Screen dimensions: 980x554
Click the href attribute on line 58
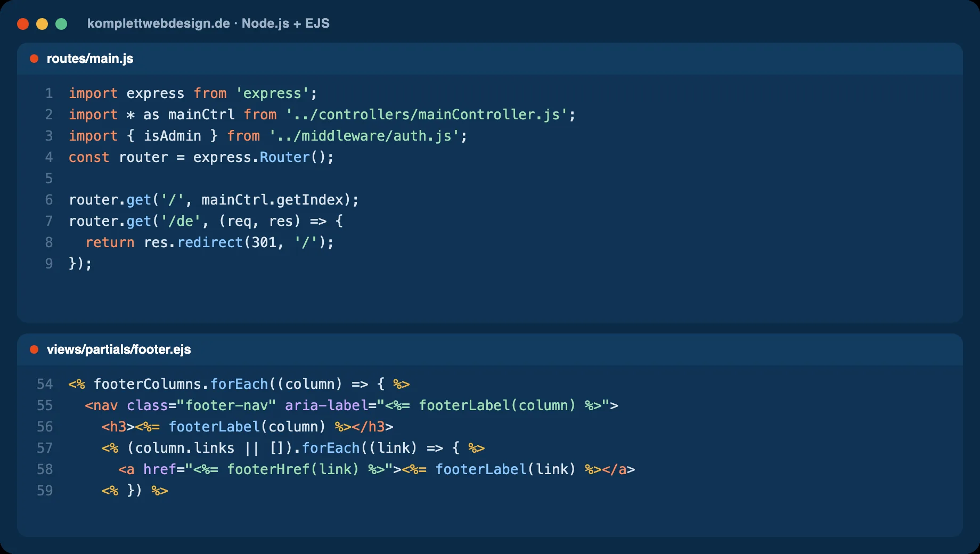[160, 469]
